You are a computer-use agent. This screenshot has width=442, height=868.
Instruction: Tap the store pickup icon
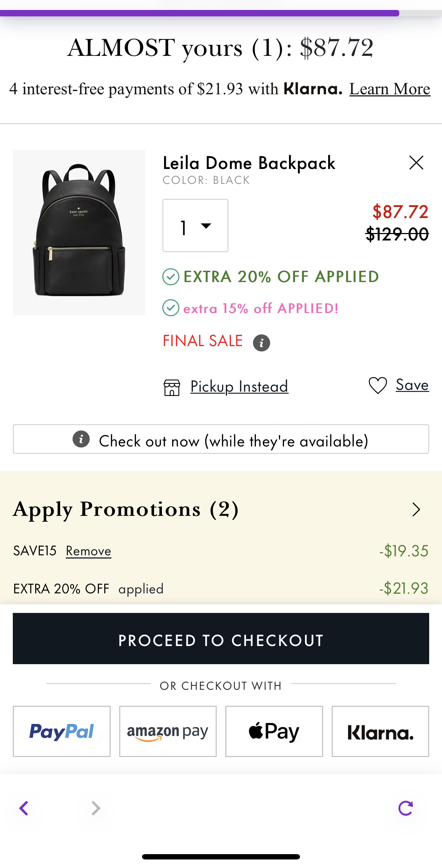pos(172,387)
